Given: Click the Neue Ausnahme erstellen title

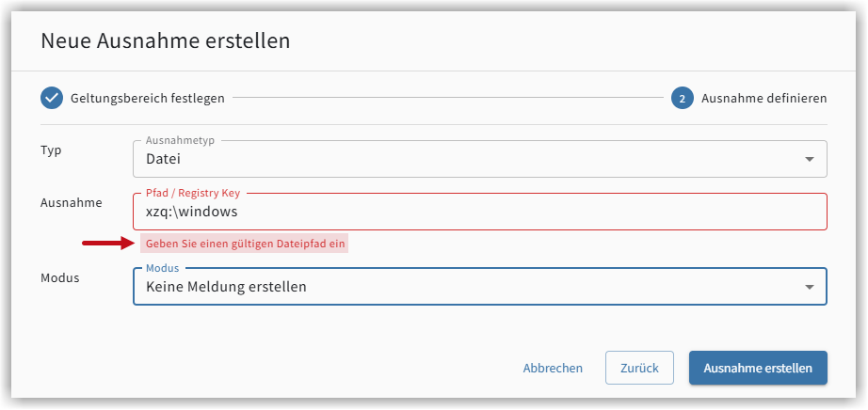Looking at the screenshot, I should 166,41.
